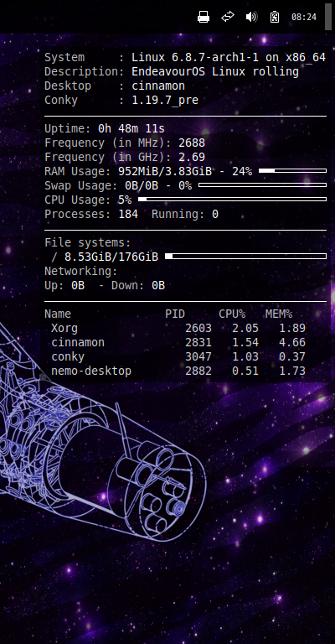The width and height of the screenshot is (335, 644).
Task: Select the Xorg process row
Action: (175, 328)
